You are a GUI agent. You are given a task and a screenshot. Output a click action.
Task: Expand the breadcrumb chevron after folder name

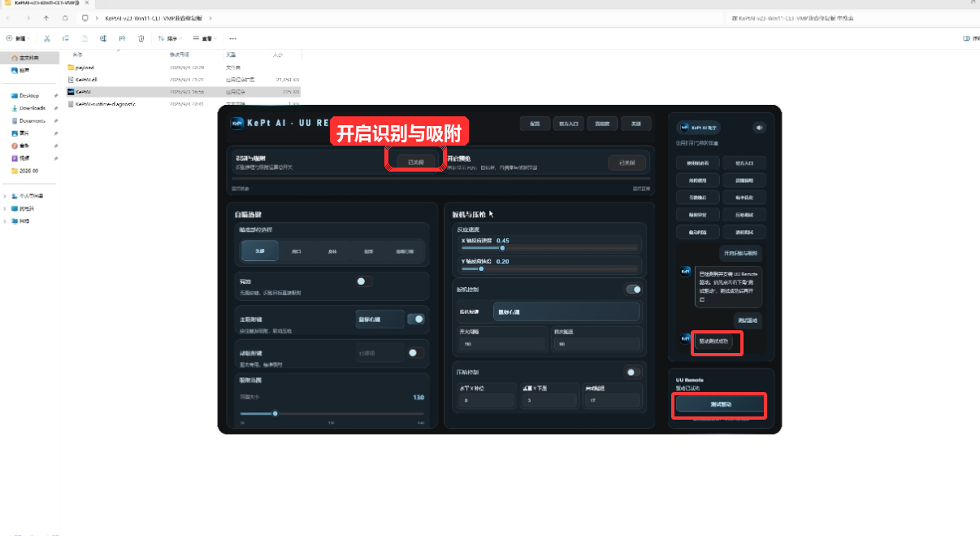pos(210,18)
